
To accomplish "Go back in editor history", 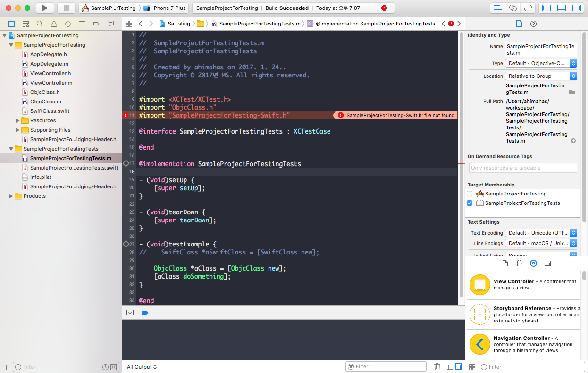I will click(x=140, y=24).
